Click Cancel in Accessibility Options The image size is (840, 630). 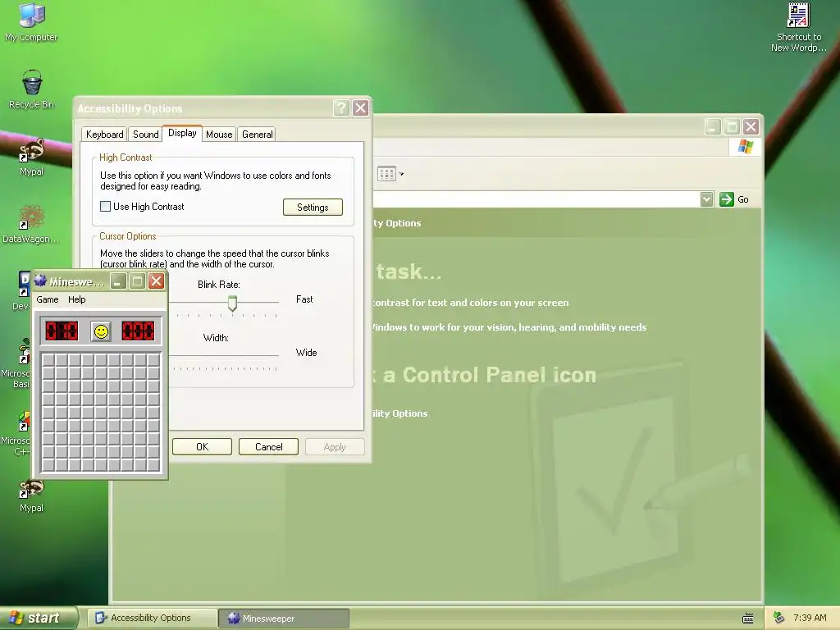tap(268, 447)
